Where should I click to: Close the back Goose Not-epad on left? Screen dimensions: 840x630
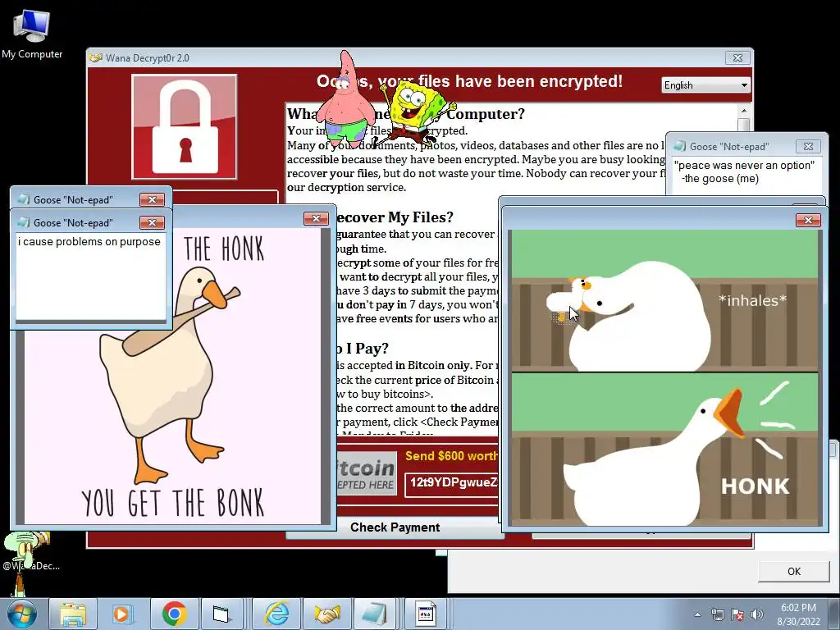click(152, 199)
